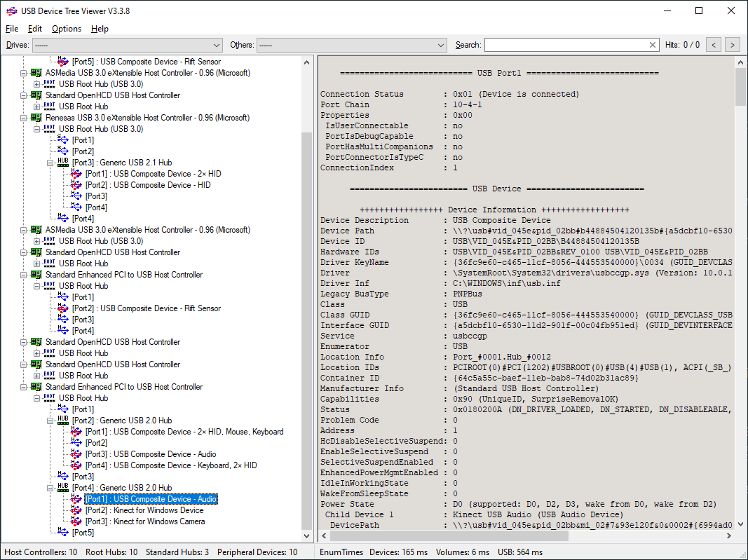Click the details pane scroll-right arrow

click(729, 535)
